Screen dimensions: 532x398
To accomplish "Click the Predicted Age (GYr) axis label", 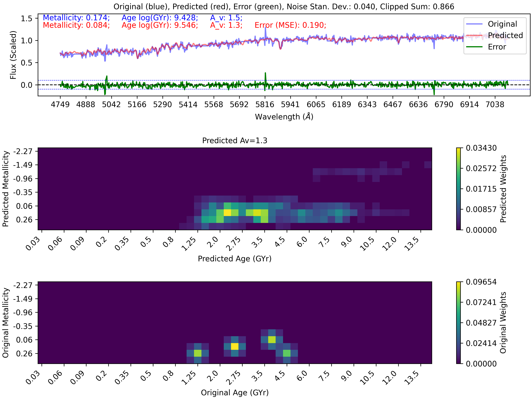I will pos(235,259).
